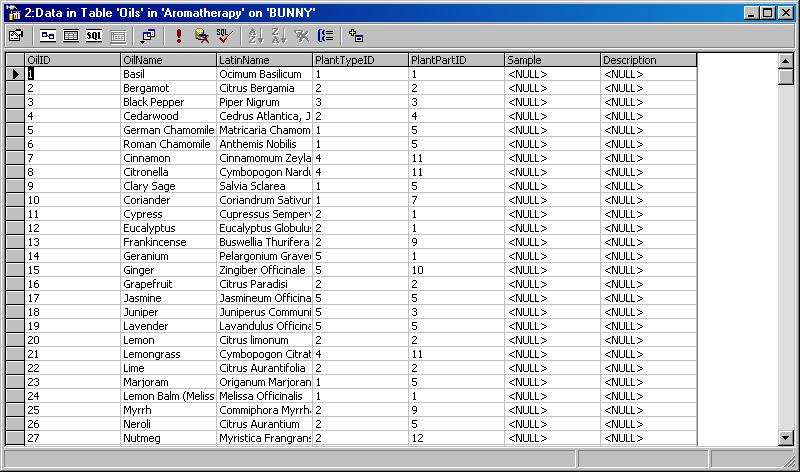Open the Change query type dropdown
This screenshot has height=472, width=800.
pyautogui.click(x=148, y=35)
